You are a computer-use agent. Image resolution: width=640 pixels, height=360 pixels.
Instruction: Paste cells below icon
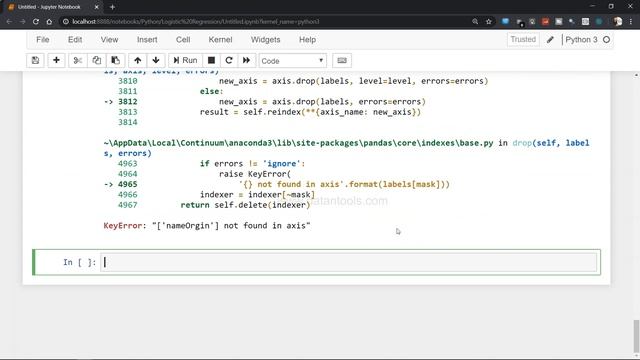point(116,60)
